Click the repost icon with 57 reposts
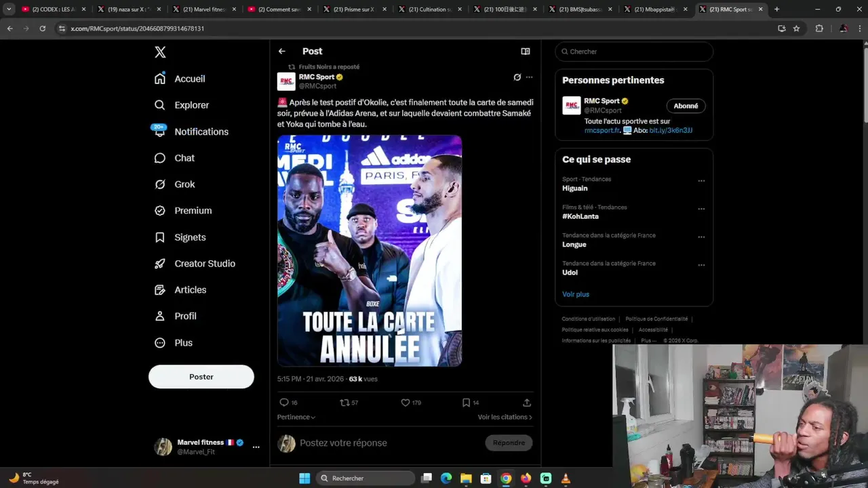Image resolution: width=868 pixels, height=488 pixels. click(344, 403)
